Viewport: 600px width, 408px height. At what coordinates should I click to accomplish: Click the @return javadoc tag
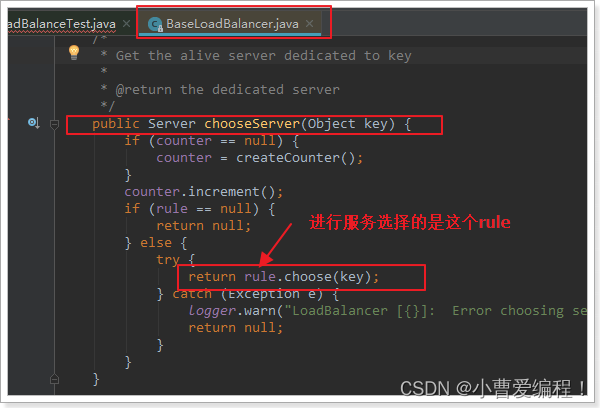(144, 90)
